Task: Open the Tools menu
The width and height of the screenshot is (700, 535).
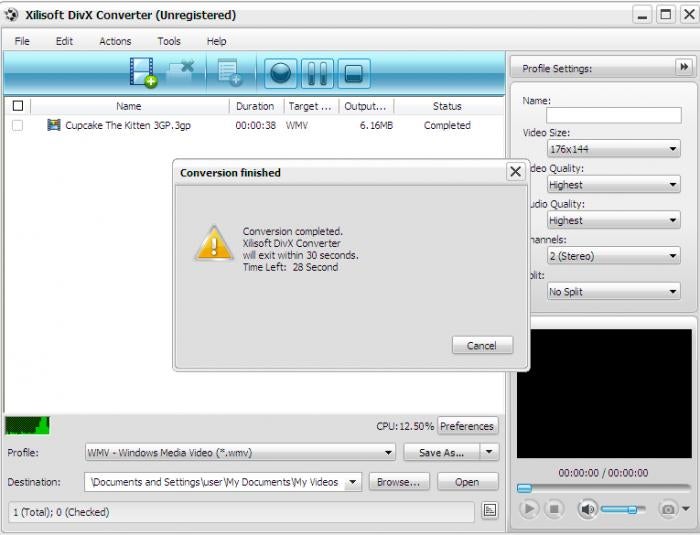Action: pos(169,41)
